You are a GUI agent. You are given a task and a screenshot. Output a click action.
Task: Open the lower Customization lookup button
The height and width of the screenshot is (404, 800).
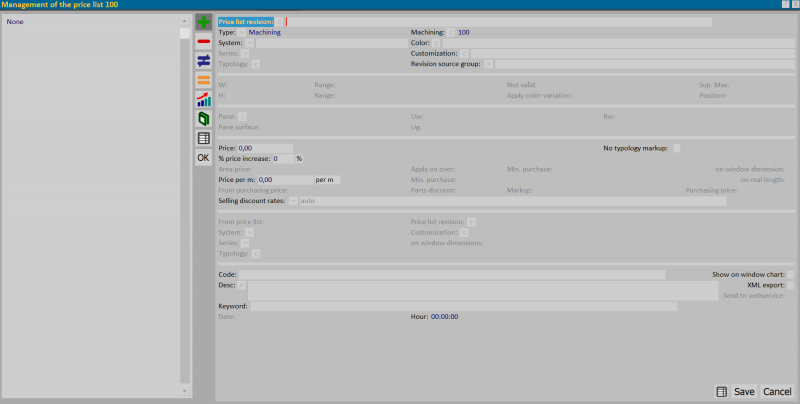click(x=464, y=233)
